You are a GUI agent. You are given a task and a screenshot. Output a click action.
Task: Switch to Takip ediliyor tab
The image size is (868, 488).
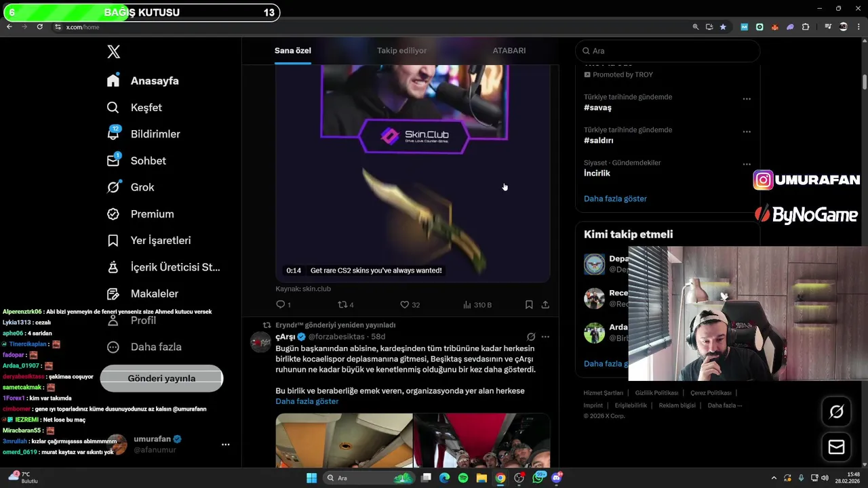pos(401,51)
